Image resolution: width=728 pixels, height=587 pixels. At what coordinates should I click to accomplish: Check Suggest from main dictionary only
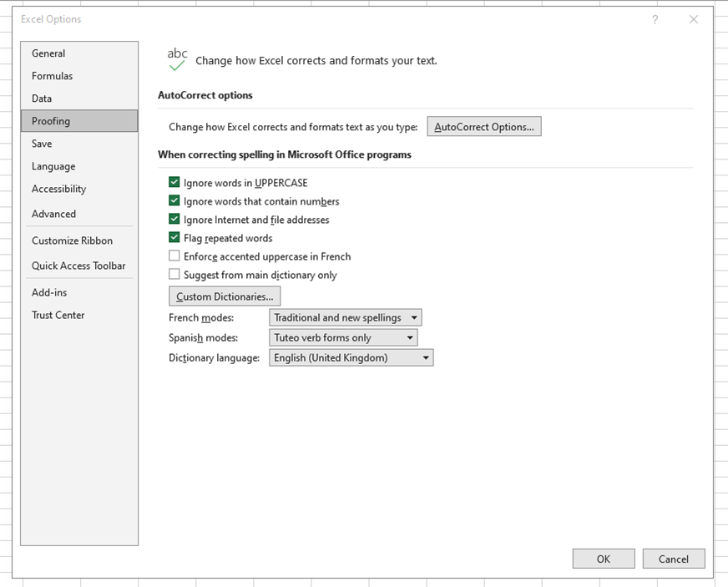point(174,274)
